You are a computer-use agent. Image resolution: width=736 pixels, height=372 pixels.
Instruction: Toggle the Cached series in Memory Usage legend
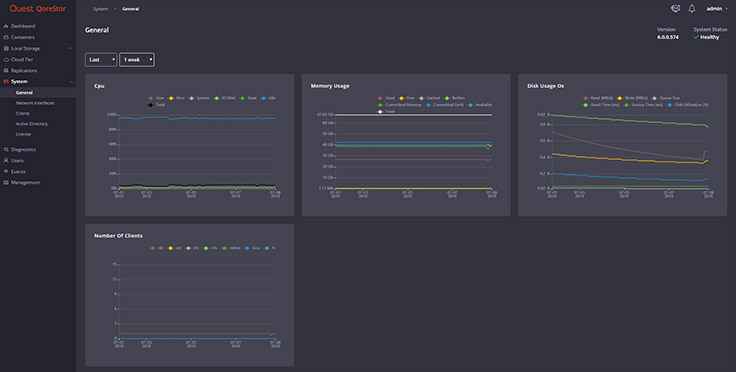429,98
